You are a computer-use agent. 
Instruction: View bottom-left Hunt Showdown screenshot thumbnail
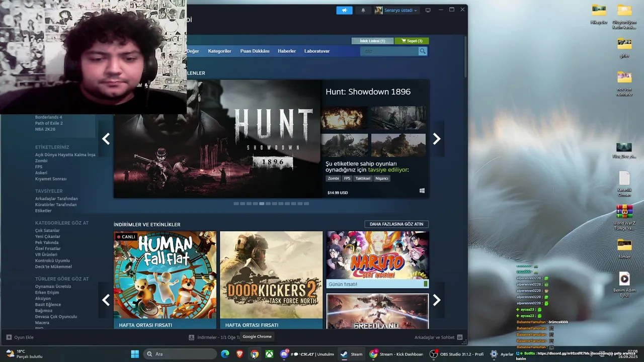tap(344, 145)
